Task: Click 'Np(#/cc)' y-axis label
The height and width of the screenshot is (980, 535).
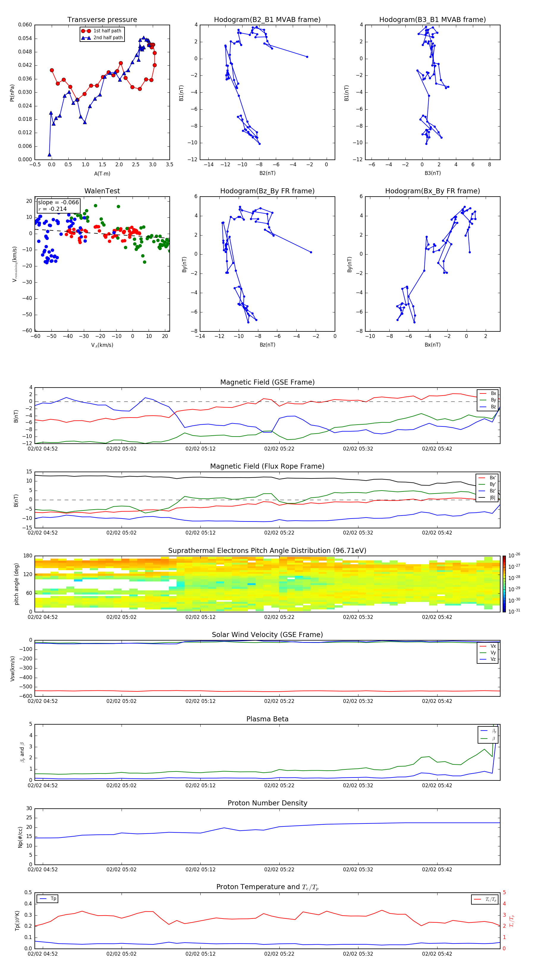Action: (x=20, y=837)
